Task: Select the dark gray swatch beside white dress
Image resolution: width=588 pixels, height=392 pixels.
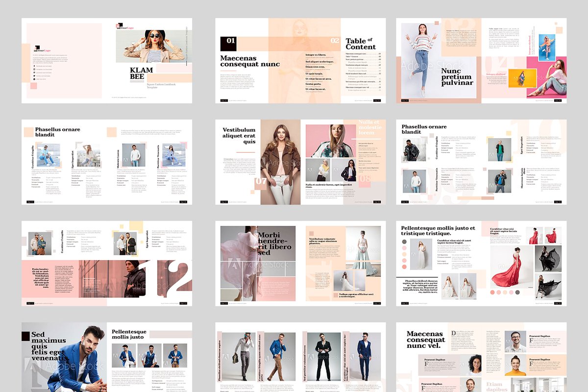Action: (405, 241)
